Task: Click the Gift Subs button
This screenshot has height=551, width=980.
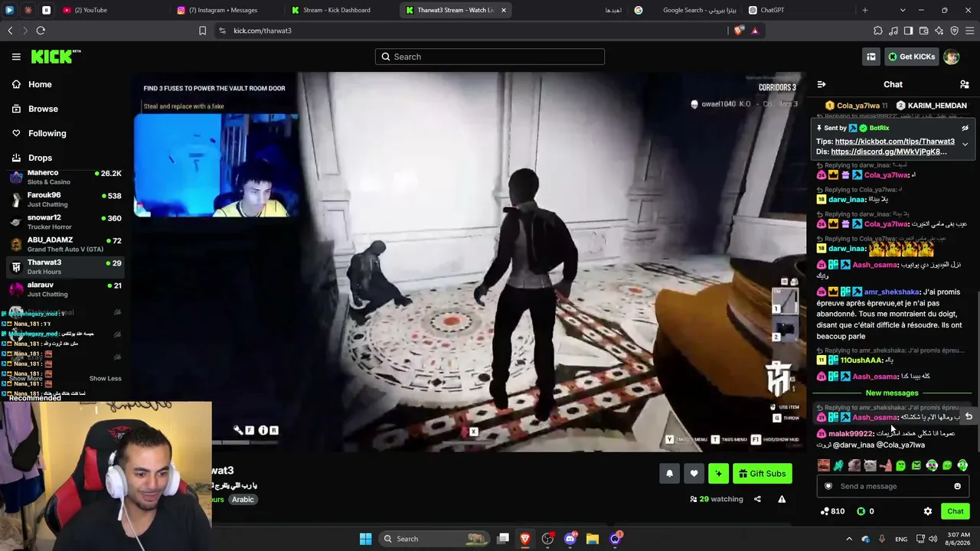Action: (x=762, y=474)
